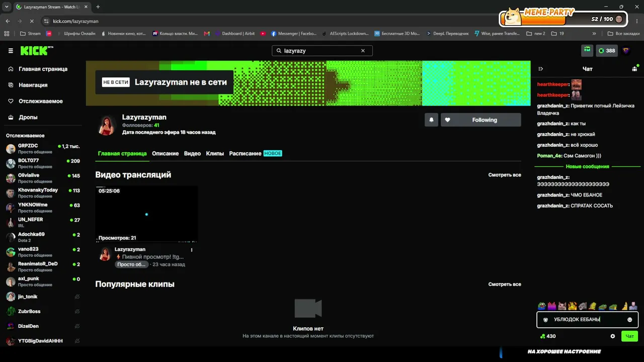Click Смотреть все for Видео трансляций

[x=505, y=175]
